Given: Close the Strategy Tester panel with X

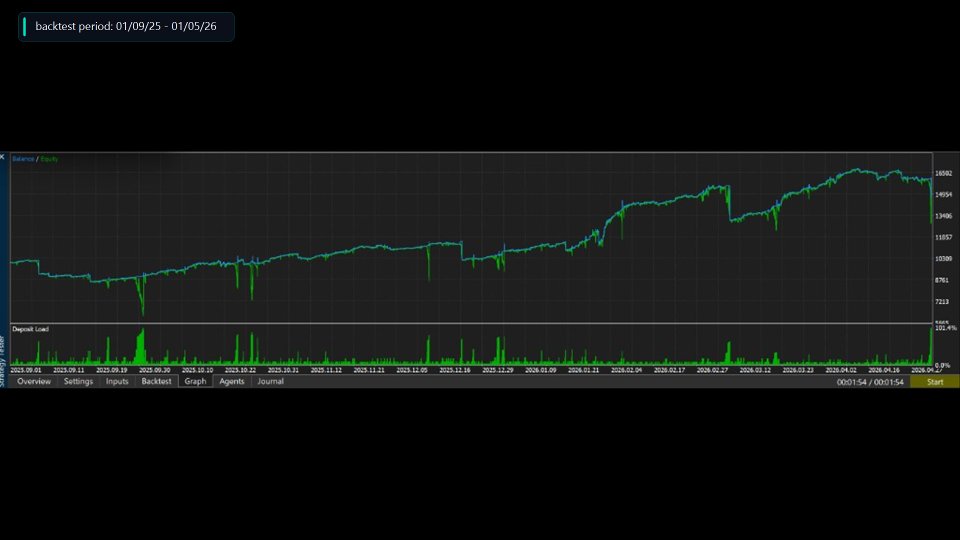Looking at the screenshot, I should (2, 157).
